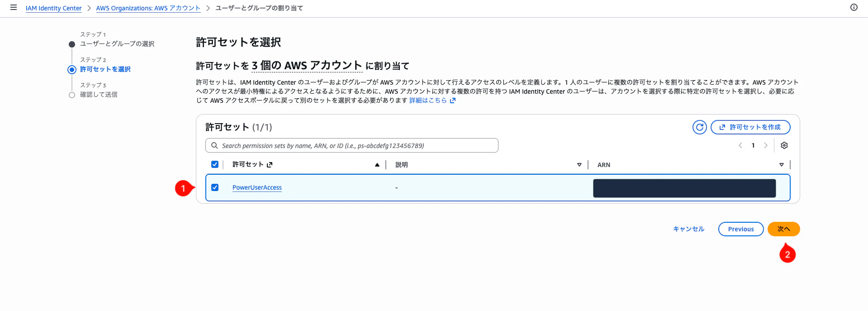Click the left pagination chevron

point(740,145)
